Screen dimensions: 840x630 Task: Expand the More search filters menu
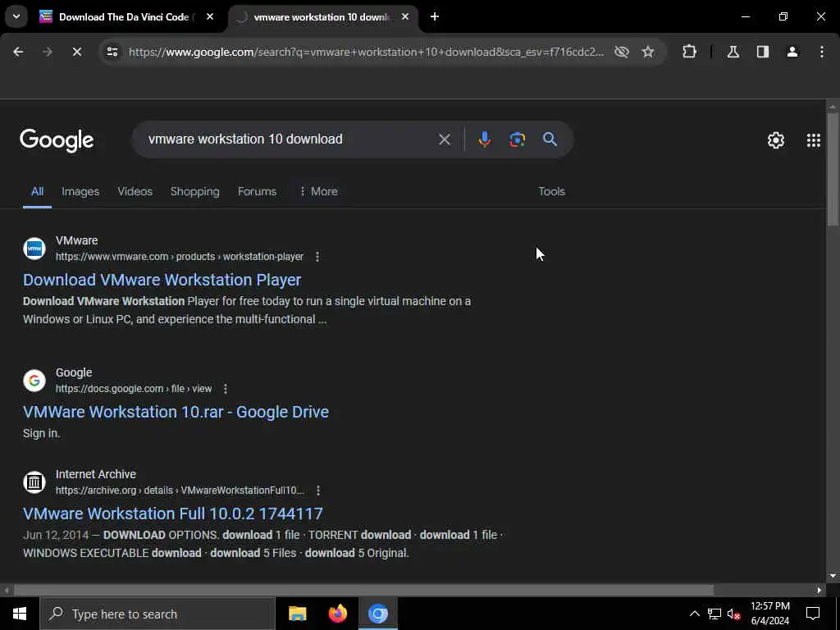click(319, 192)
